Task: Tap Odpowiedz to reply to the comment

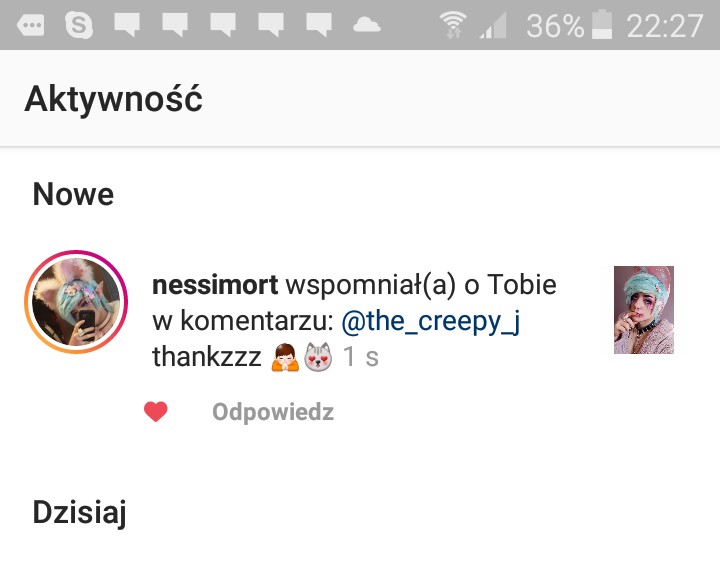Action: click(x=273, y=412)
